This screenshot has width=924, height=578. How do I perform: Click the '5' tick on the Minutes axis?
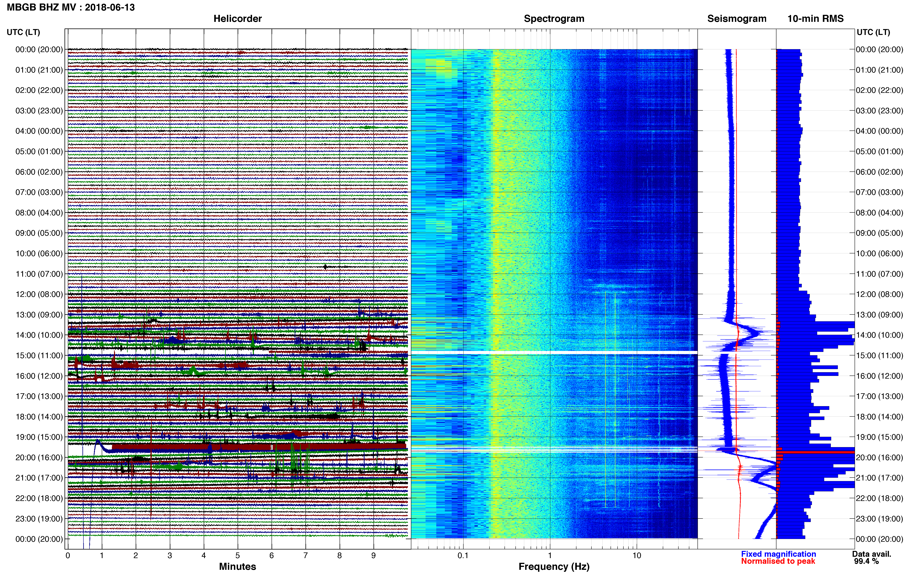coord(238,555)
